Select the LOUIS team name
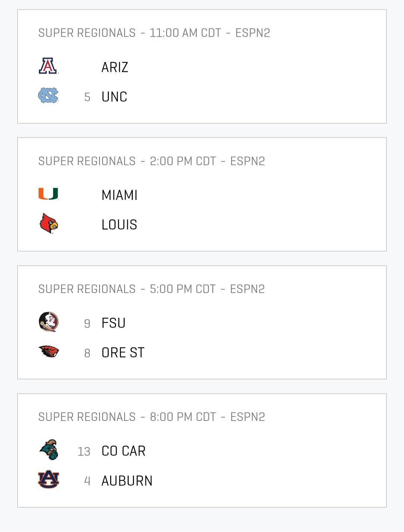 click(x=119, y=225)
